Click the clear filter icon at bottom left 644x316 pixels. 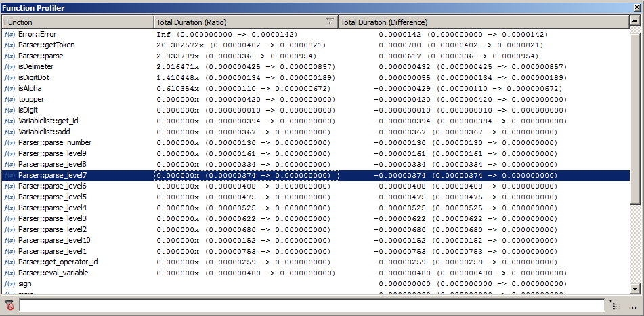9,306
